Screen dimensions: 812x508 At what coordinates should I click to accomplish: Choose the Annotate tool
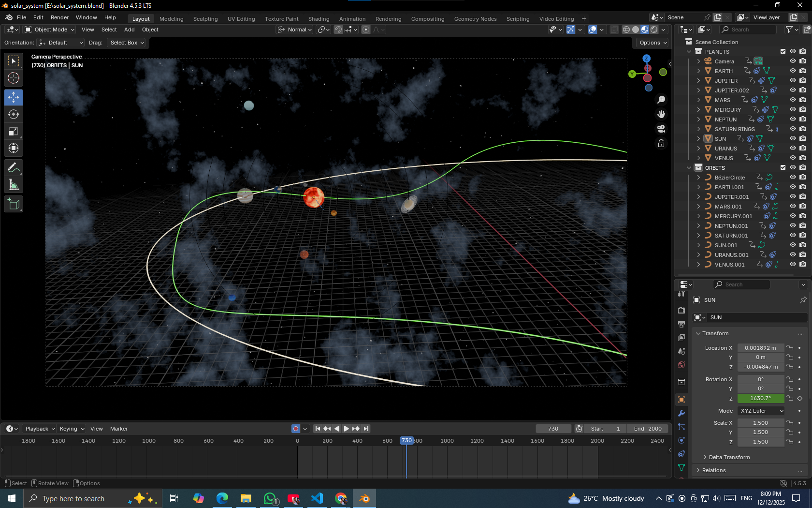(x=14, y=168)
